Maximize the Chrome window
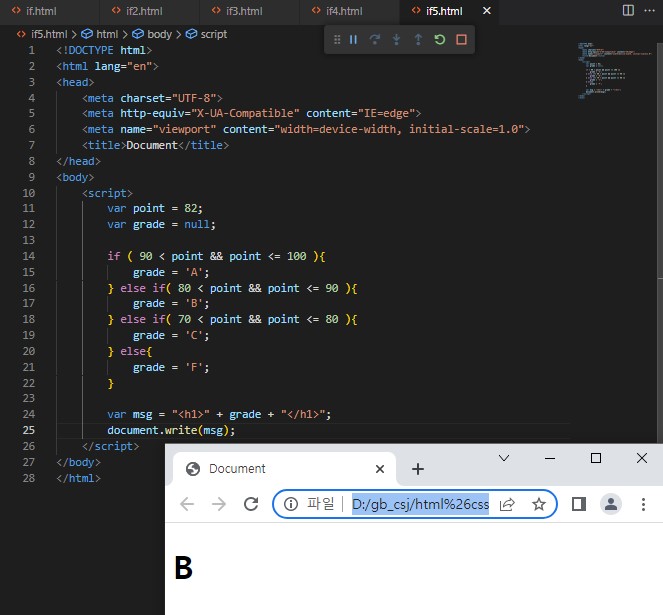The width and height of the screenshot is (663, 615). coord(596,458)
